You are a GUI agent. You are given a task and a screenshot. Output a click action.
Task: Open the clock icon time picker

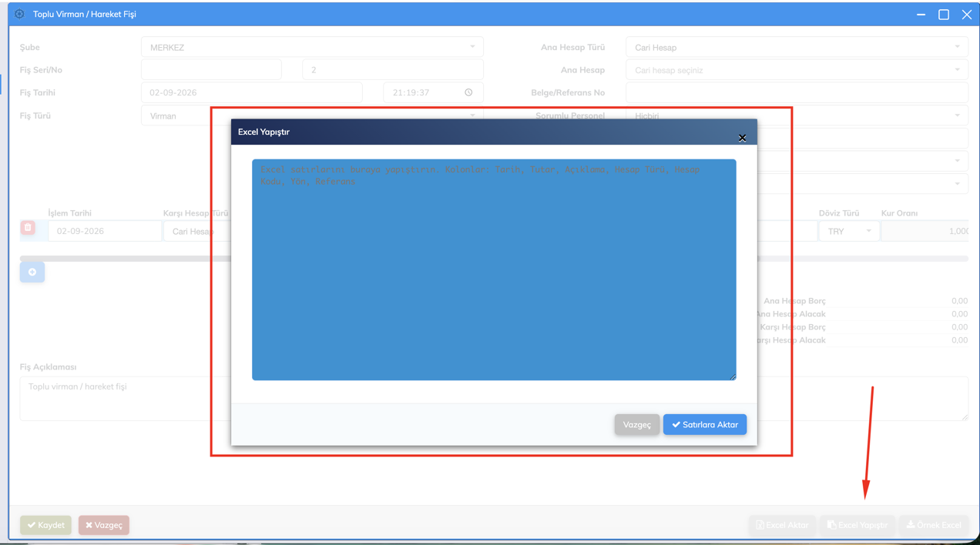[468, 92]
